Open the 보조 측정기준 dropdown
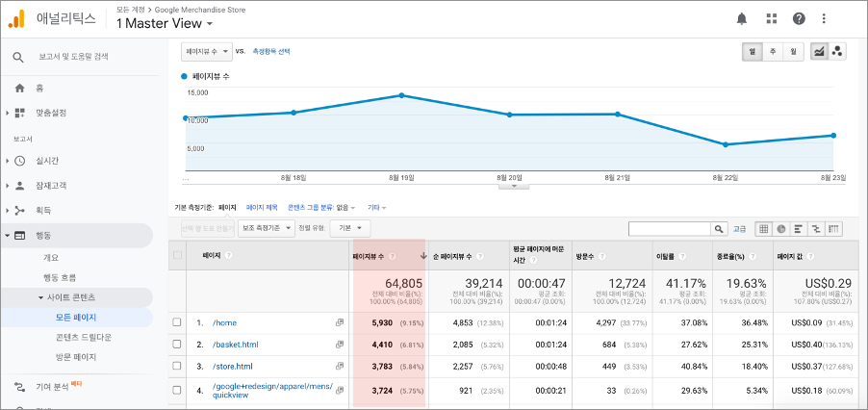The height and width of the screenshot is (410, 868). 267,228
